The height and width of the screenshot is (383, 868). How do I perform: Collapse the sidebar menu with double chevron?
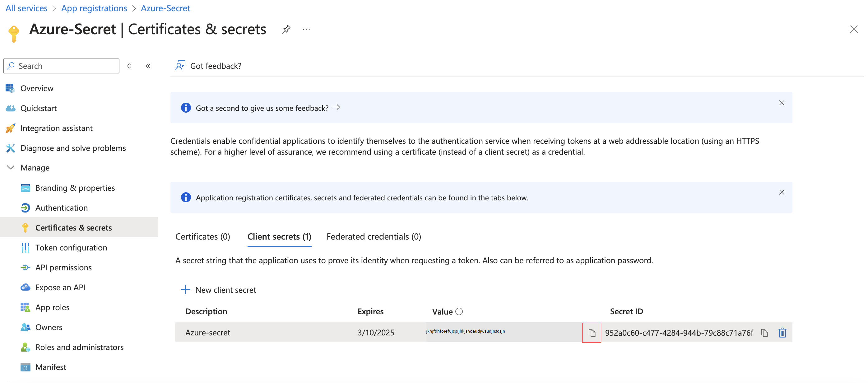[148, 66]
